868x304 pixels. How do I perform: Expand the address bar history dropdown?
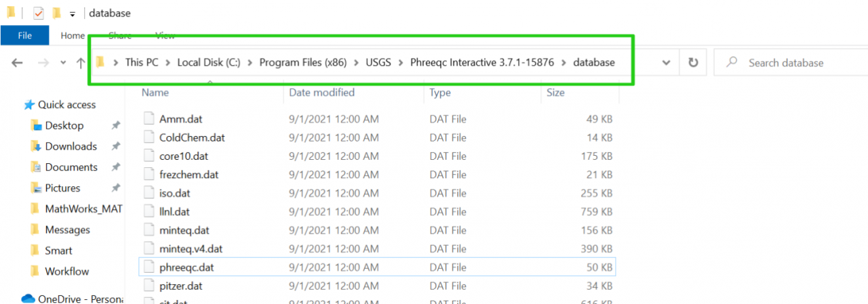666,62
